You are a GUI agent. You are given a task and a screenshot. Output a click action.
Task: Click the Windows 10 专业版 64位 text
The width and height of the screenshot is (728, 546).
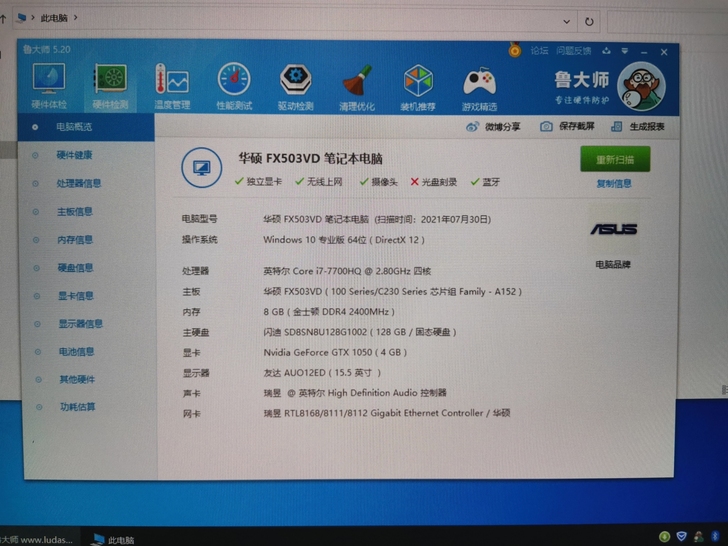coord(344,240)
